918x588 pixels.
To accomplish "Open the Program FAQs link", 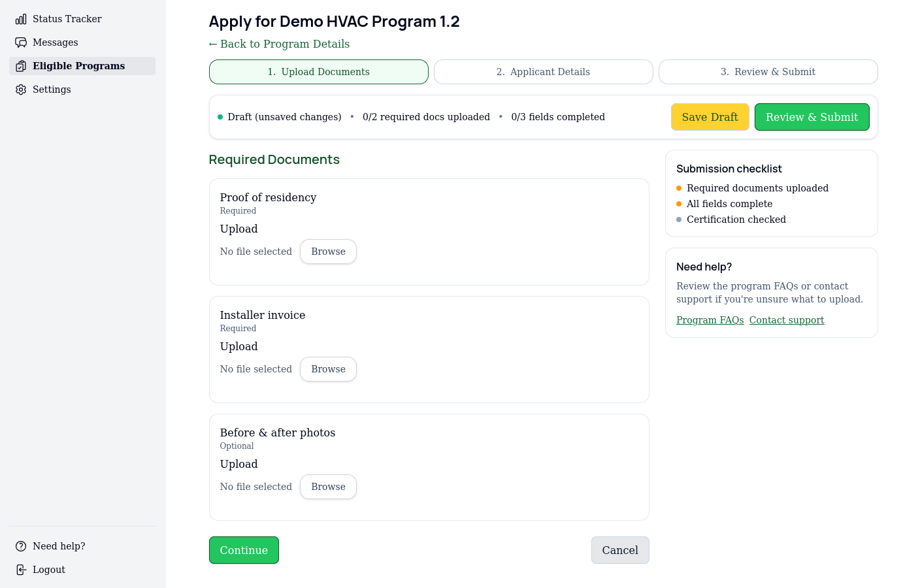I will point(710,320).
